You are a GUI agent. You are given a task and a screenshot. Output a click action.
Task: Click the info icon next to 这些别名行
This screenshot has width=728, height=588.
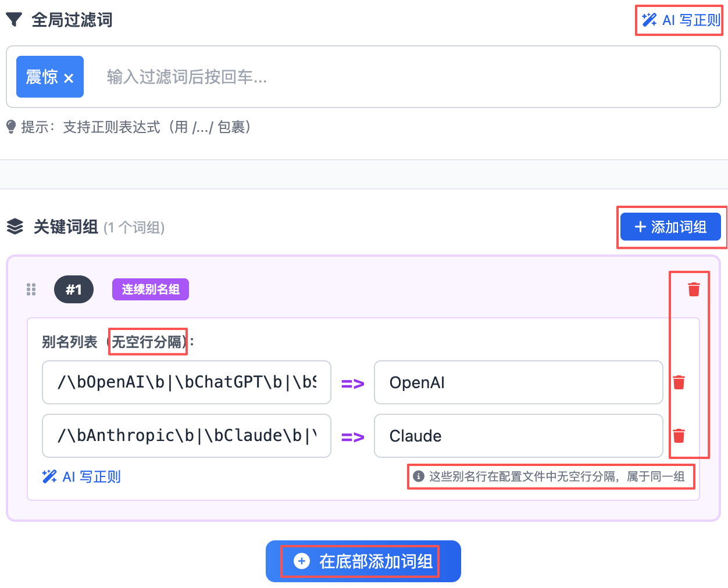tap(419, 476)
